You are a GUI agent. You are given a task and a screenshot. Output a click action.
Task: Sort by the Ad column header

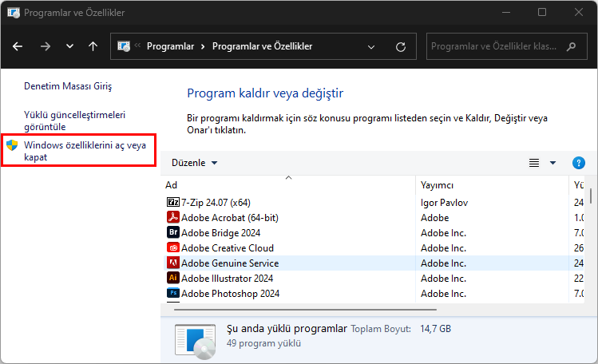click(288, 185)
